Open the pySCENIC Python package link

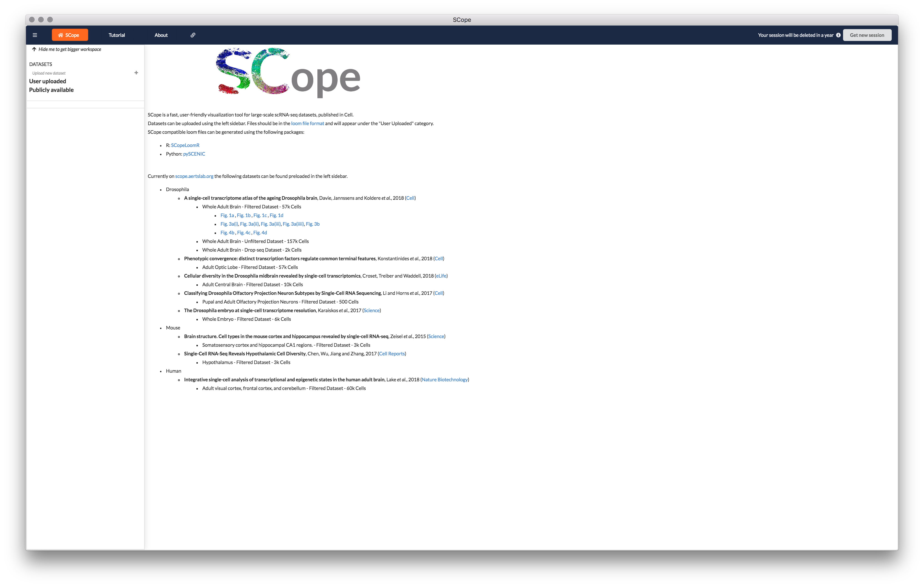click(x=194, y=154)
